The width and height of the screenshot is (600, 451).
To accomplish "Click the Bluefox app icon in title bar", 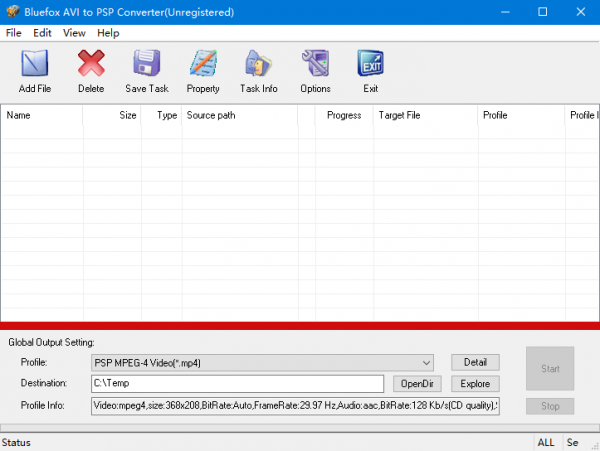I will tap(13, 12).
